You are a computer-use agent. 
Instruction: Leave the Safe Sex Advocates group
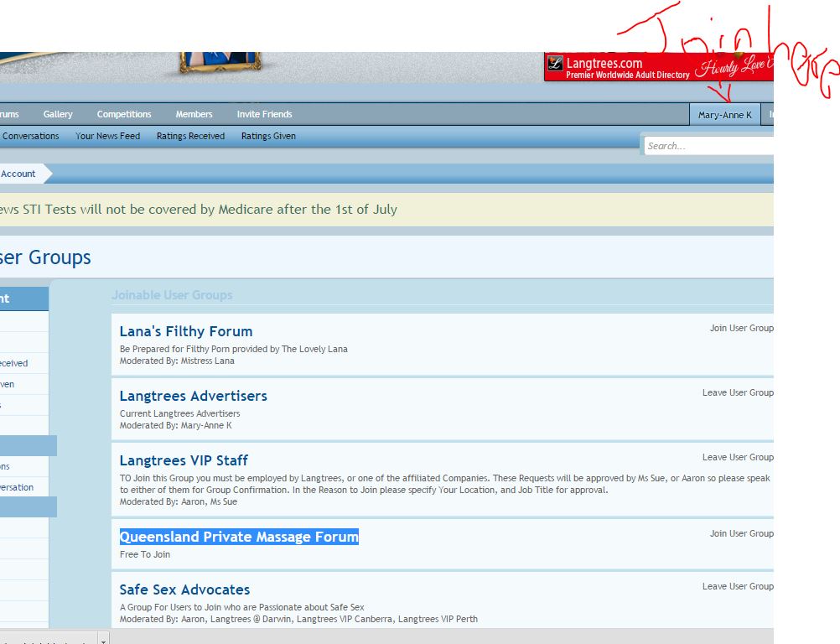(738, 586)
